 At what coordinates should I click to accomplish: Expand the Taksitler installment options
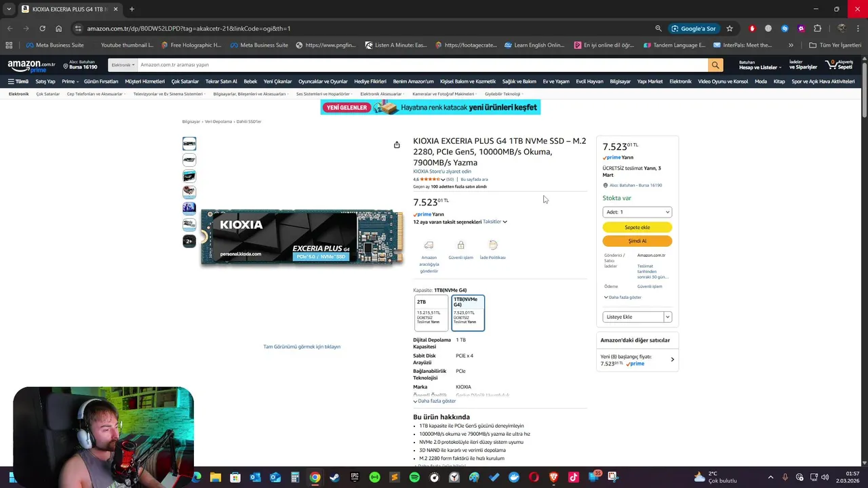coord(494,222)
